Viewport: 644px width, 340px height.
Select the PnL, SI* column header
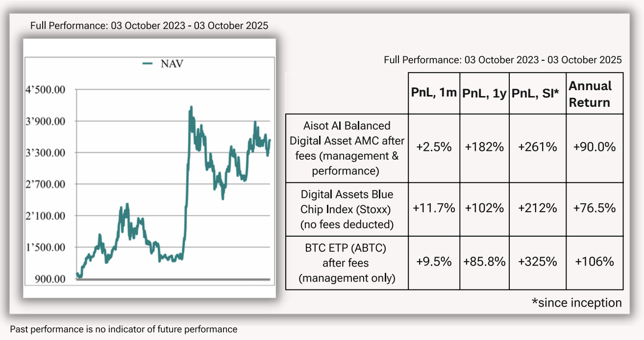537,94
